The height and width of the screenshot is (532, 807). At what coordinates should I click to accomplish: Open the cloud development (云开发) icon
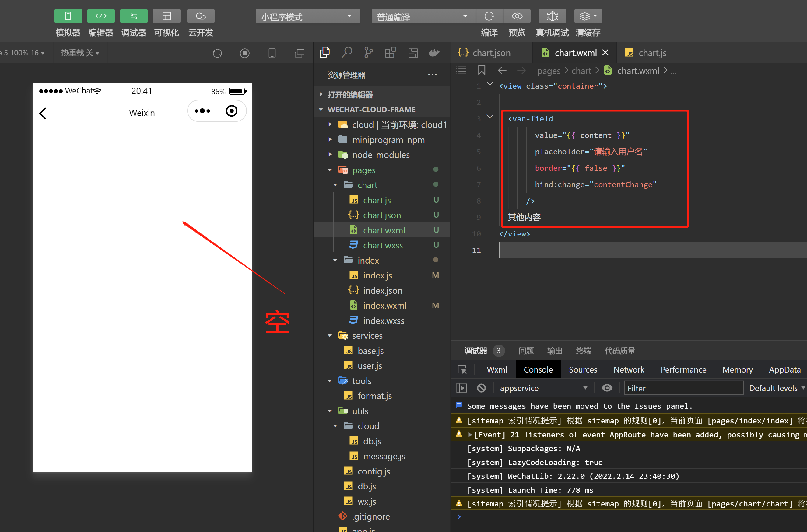pos(201,16)
